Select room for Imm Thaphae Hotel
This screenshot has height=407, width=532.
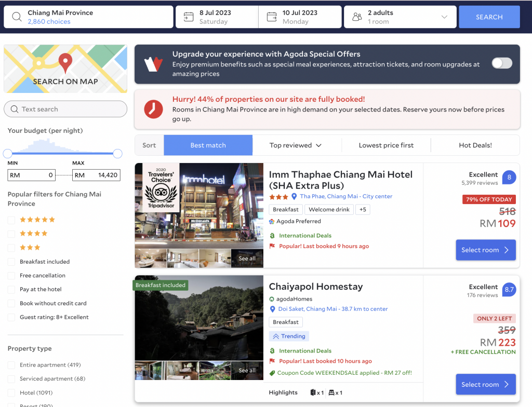tap(486, 250)
